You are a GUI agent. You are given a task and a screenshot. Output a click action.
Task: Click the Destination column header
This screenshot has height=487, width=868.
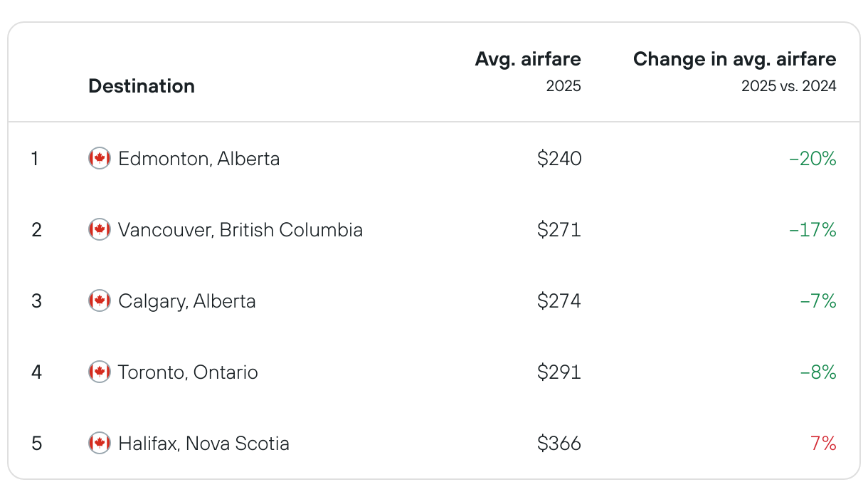click(x=142, y=86)
